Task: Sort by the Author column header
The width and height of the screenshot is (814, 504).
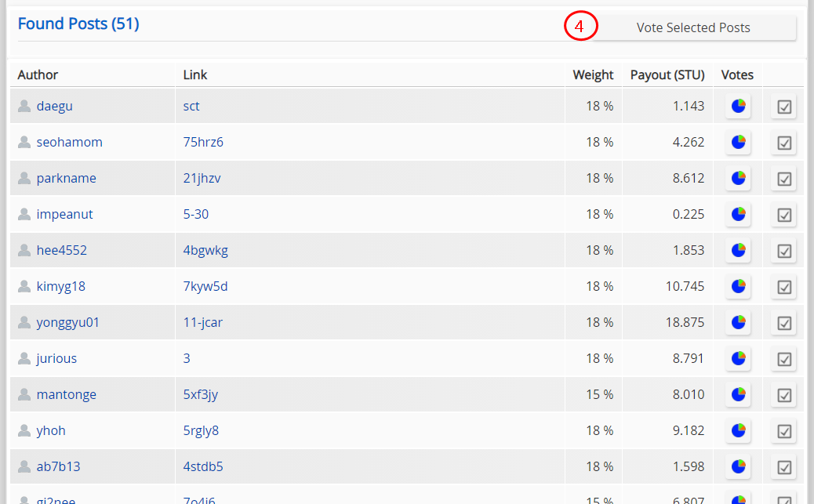Action: point(38,74)
